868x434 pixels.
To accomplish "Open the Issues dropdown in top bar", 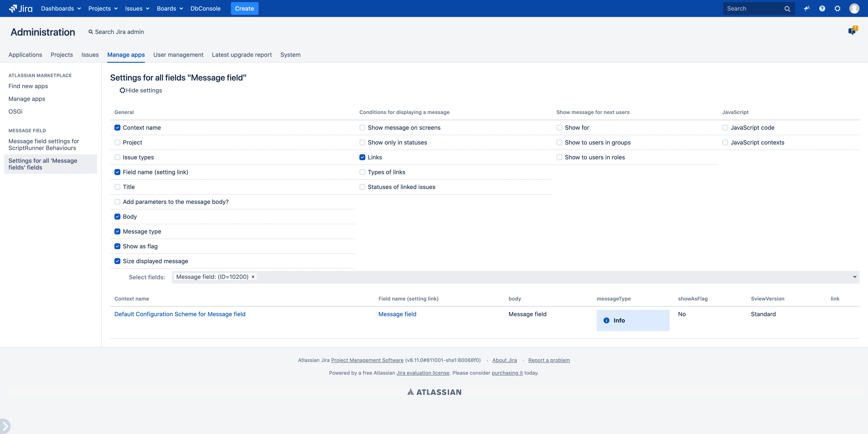I will pyautogui.click(x=137, y=8).
